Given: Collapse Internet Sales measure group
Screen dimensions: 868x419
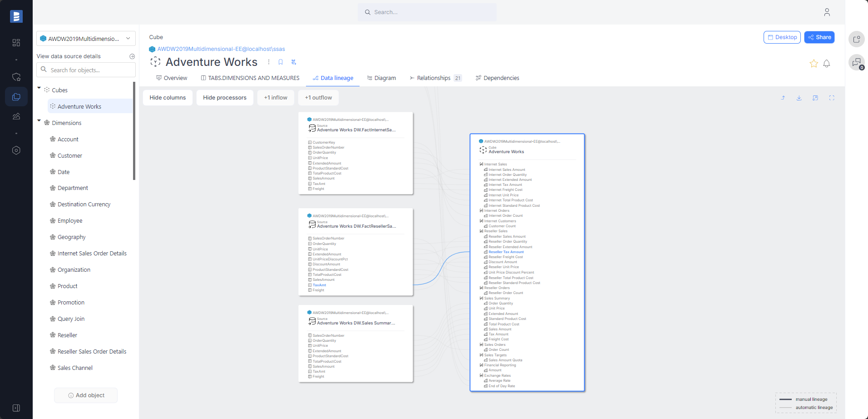Looking at the screenshot, I should click(x=482, y=165).
